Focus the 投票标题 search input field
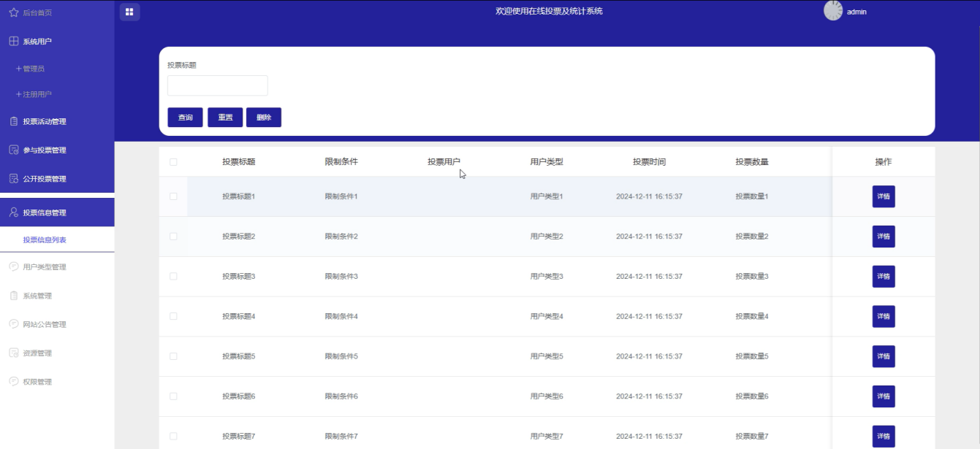 pyautogui.click(x=218, y=85)
